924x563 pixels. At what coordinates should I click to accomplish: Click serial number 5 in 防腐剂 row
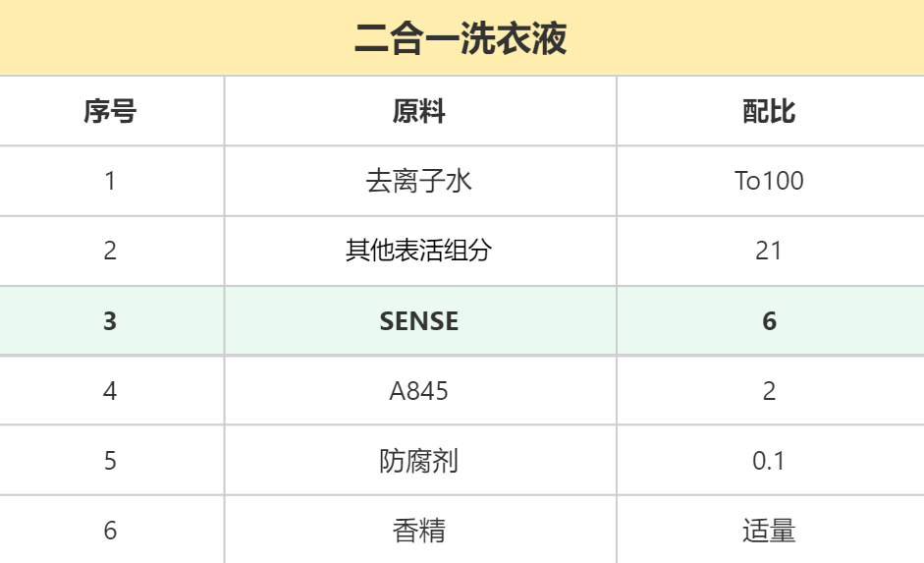click(110, 461)
